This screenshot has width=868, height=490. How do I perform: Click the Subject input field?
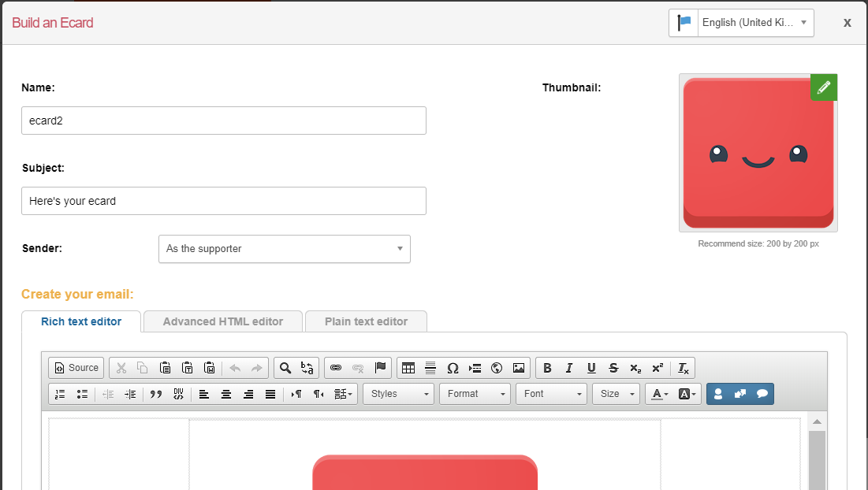point(223,201)
